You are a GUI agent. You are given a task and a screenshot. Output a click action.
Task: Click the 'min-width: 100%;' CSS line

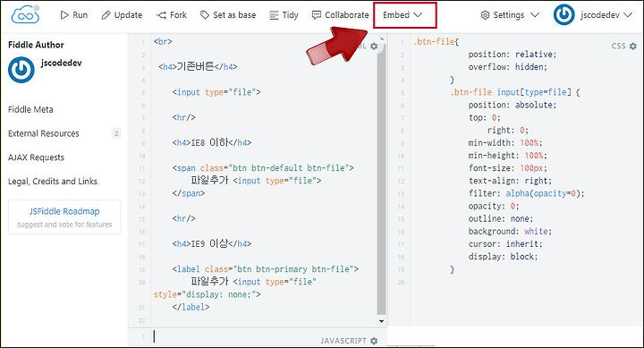click(x=505, y=143)
